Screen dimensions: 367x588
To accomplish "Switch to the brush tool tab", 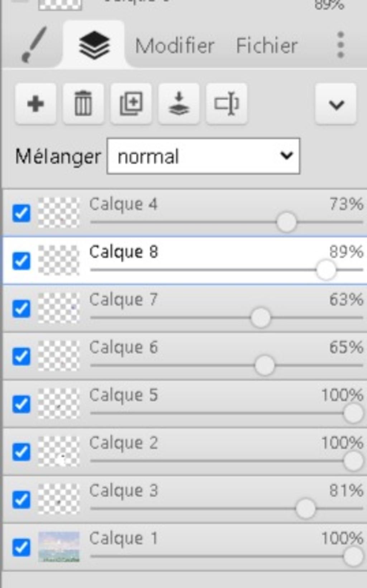I will 34,45.
